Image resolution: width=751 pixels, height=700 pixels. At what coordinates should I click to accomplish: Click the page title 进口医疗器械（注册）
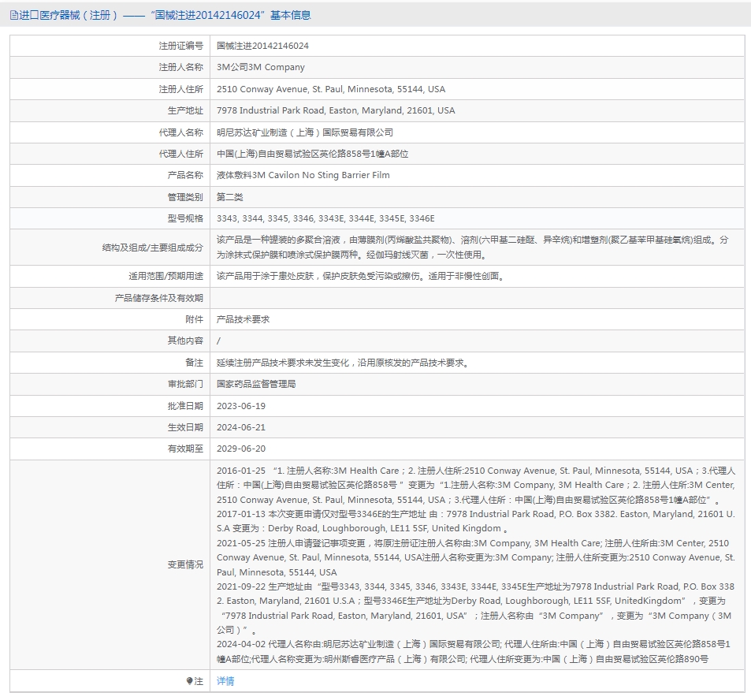click(69, 15)
